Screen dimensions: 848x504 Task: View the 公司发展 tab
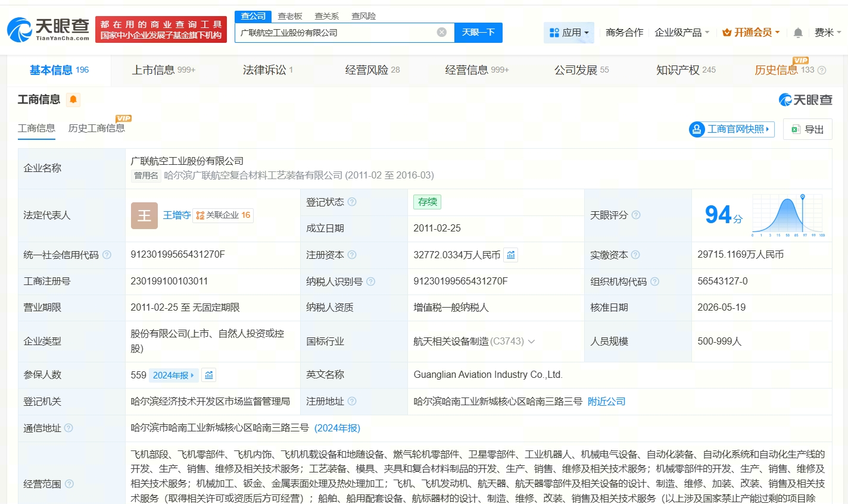tap(582, 70)
